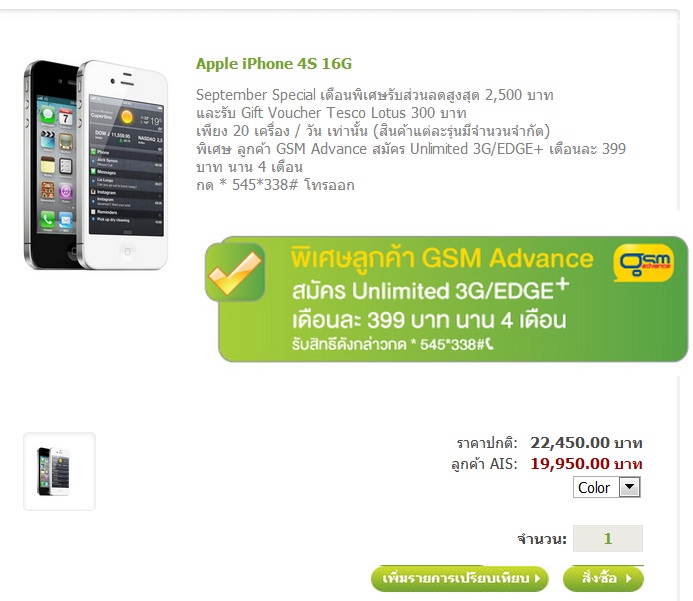Click the green order (สั่งซื้อ) button
This screenshot has height=601, width=693.
[x=603, y=578]
